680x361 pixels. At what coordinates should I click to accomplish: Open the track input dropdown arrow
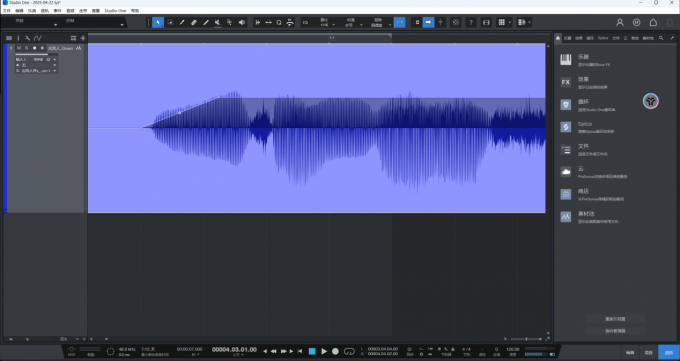(x=55, y=59)
